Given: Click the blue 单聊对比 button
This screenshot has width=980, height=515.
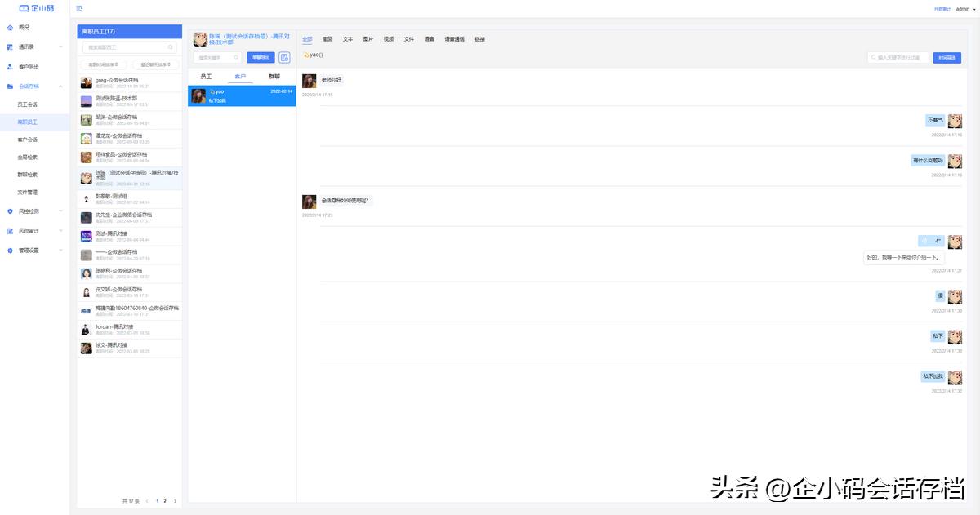Looking at the screenshot, I should [x=261, y=57].
